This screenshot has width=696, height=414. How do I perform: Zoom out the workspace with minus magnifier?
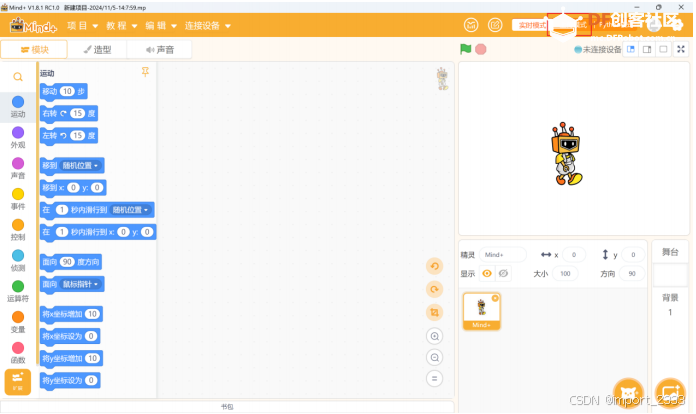click(435, 357)
